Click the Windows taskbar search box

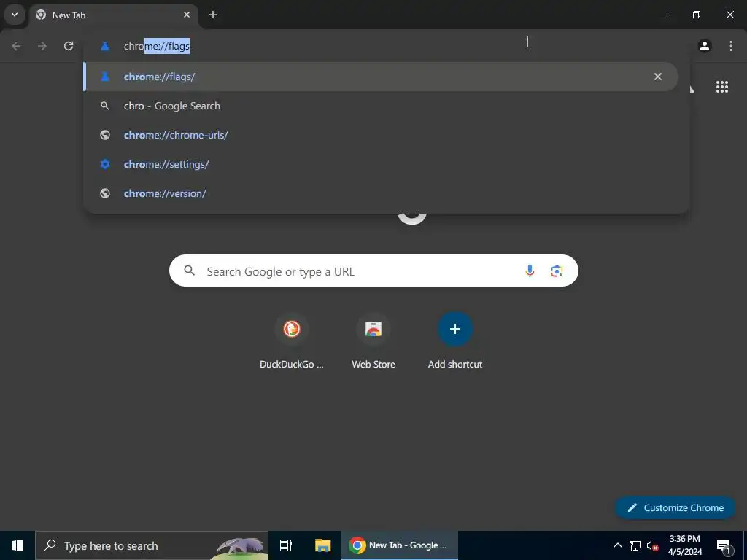tap(152, 545)
